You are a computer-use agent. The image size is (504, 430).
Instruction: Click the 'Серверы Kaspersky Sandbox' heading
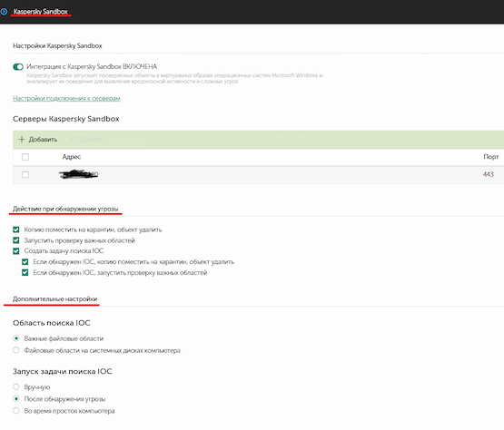(66, 119)
